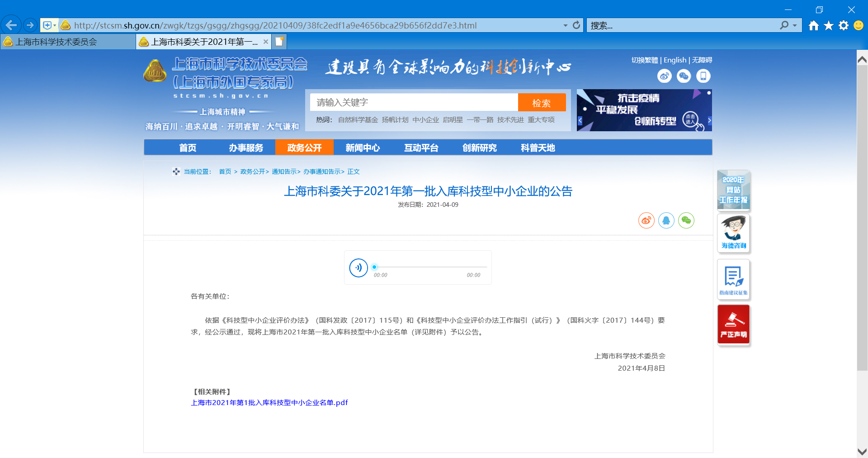Open 创新研究 navigation menu
868x458 pixels.
click(x=479, y=148)
